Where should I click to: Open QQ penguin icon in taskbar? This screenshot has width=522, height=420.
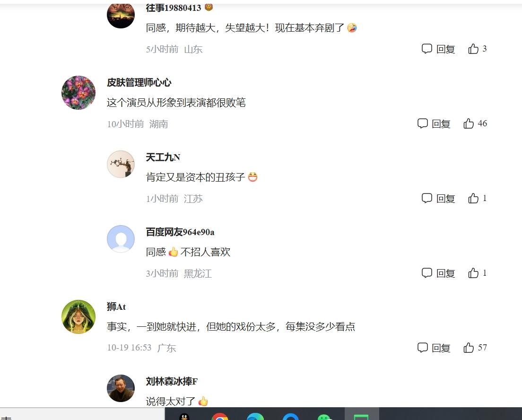184,416
